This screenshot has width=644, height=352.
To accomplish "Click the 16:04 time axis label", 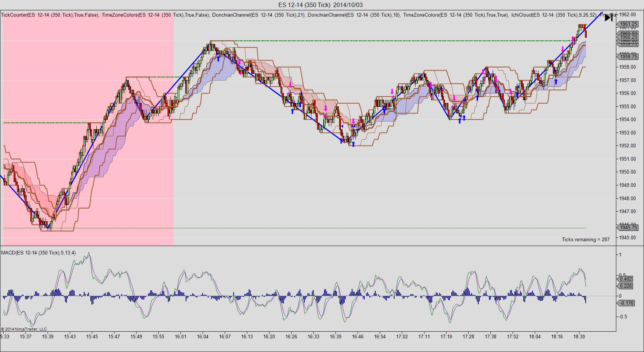I will click(203, 336).
